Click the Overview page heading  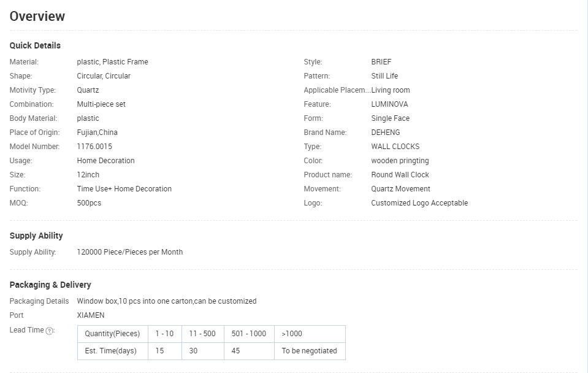pos(37,17)
